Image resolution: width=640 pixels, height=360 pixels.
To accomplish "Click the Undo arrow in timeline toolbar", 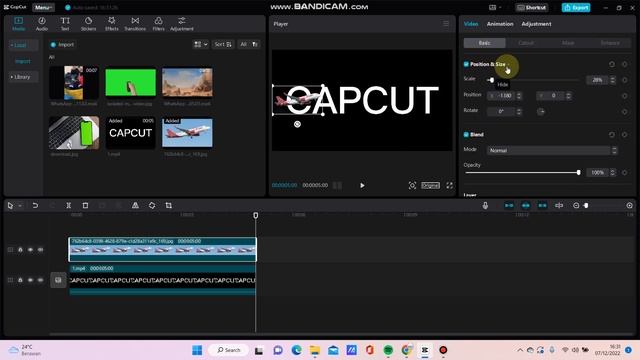I will pyautogui.click(x=35, y=205).
